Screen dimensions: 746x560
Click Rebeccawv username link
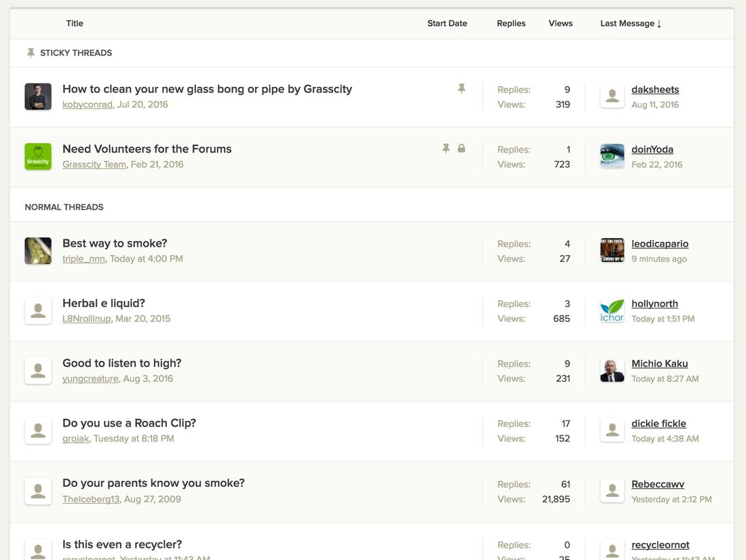[657, 484]
